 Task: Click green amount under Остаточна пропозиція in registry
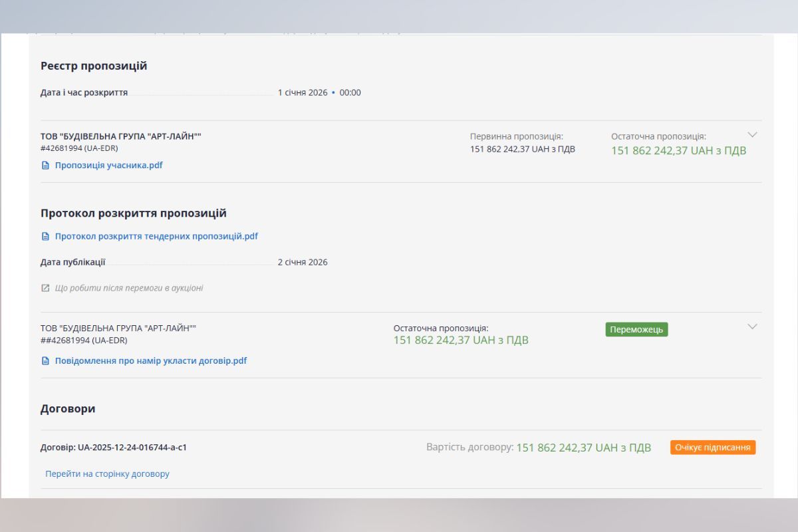click(678, 151)
